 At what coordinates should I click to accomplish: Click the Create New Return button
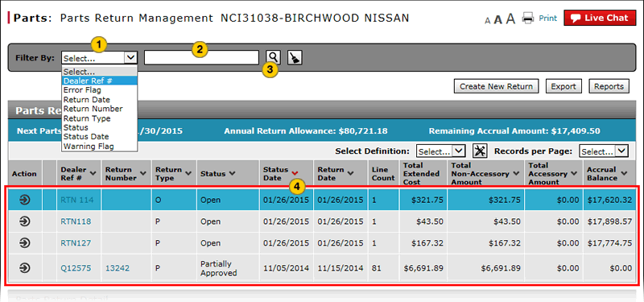point(496,87)
